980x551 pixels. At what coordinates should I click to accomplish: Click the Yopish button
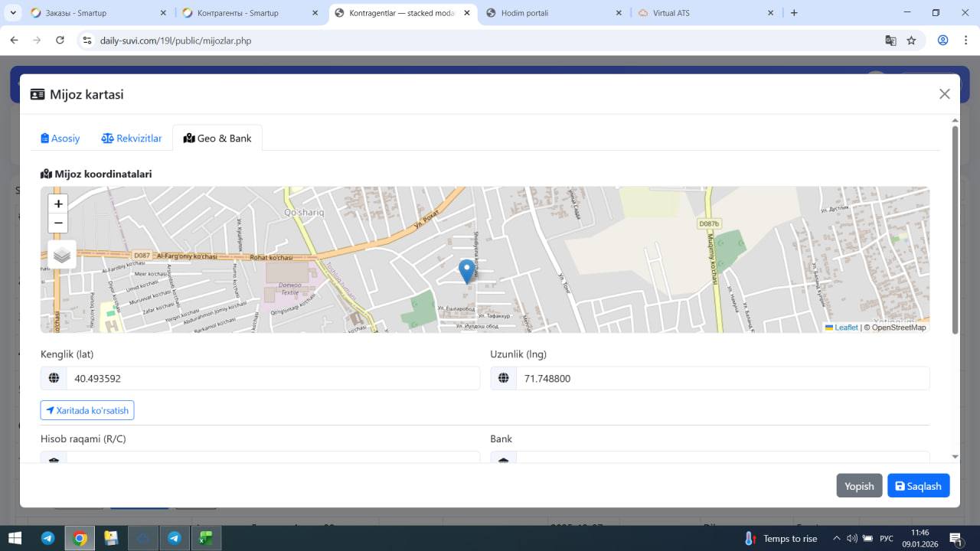859,486
